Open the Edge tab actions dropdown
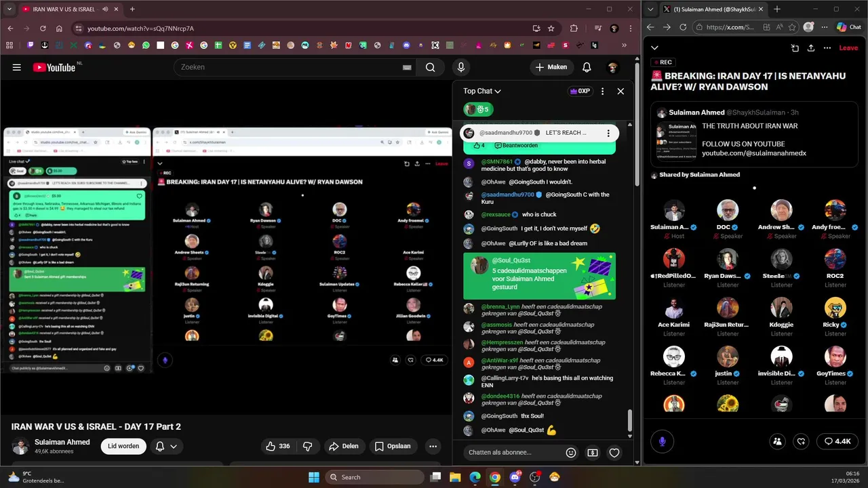 click(x=652, y=9)
